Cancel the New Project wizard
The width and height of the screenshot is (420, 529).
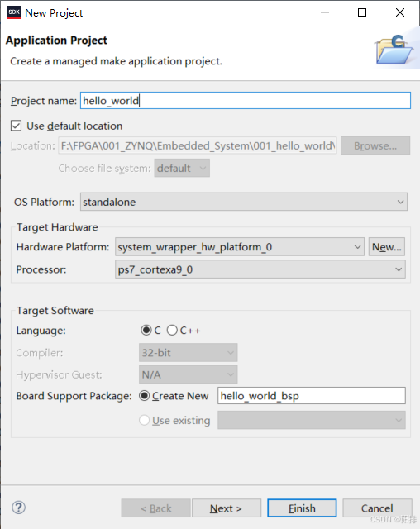pos(377,508)
